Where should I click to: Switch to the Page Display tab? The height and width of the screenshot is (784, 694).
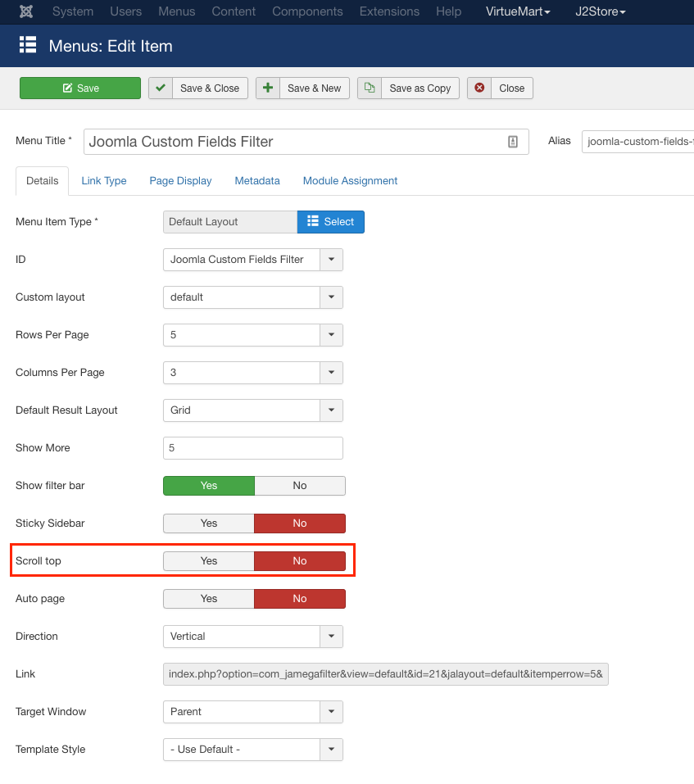pos(180,181)
